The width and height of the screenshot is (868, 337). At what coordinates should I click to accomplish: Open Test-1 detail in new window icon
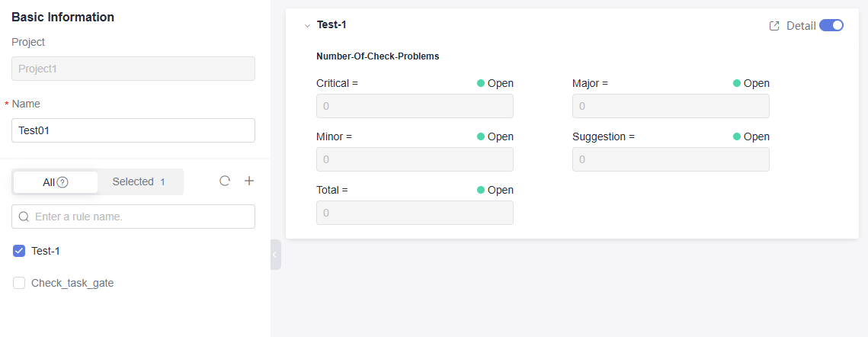[x=774, y=26]
